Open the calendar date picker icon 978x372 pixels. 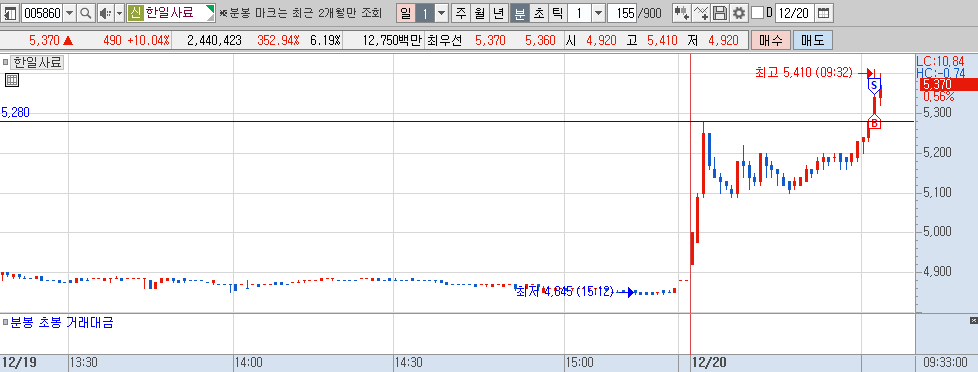(x=824, y=12)
